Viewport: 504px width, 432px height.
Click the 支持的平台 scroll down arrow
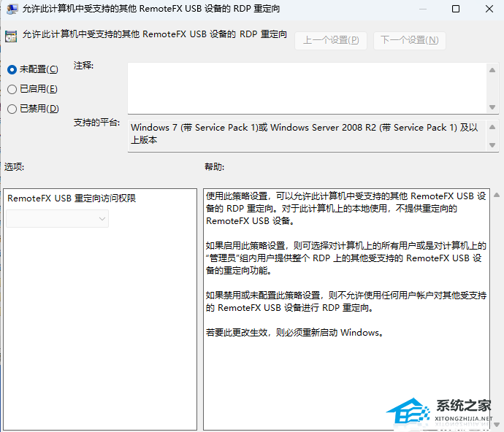click(492, 145)
